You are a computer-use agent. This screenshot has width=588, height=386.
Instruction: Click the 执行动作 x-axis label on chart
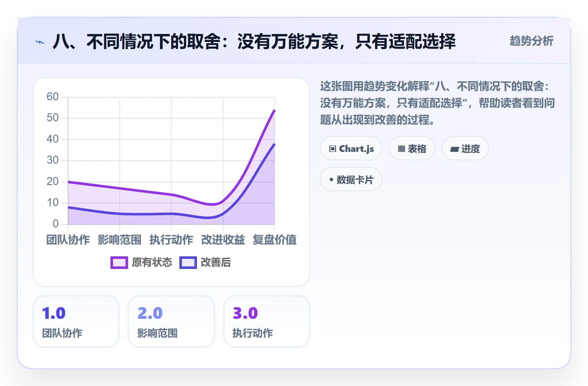click(171, 240)
